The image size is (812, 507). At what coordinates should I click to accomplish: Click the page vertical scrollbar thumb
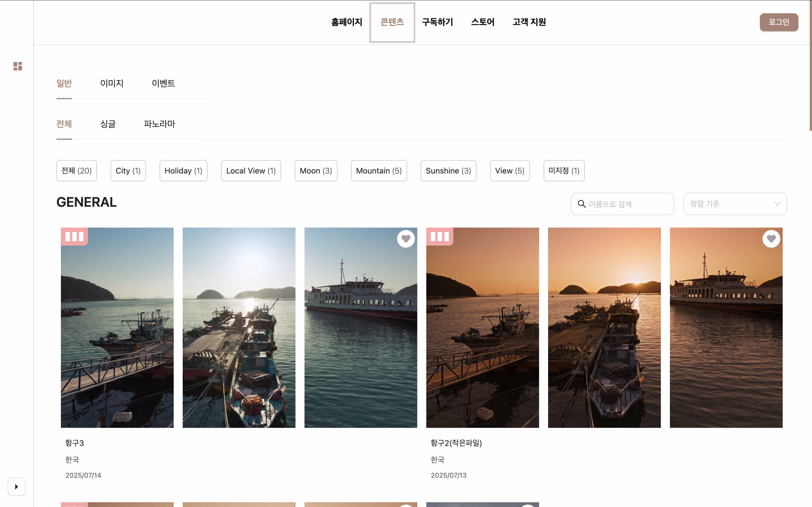tap(810, 65)
